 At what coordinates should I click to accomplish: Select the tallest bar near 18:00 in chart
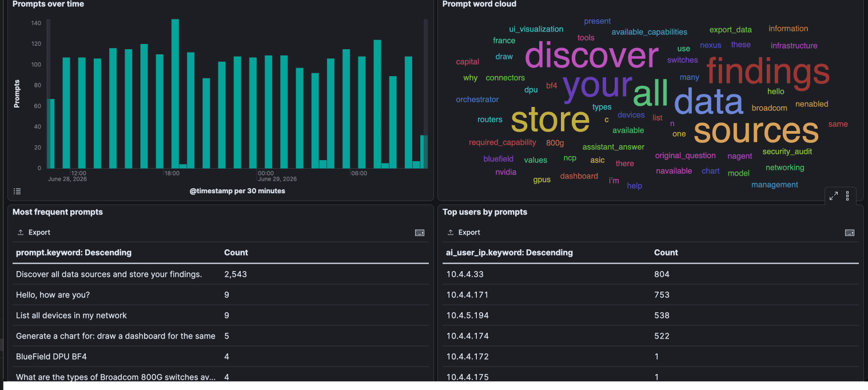coord(175,94)
